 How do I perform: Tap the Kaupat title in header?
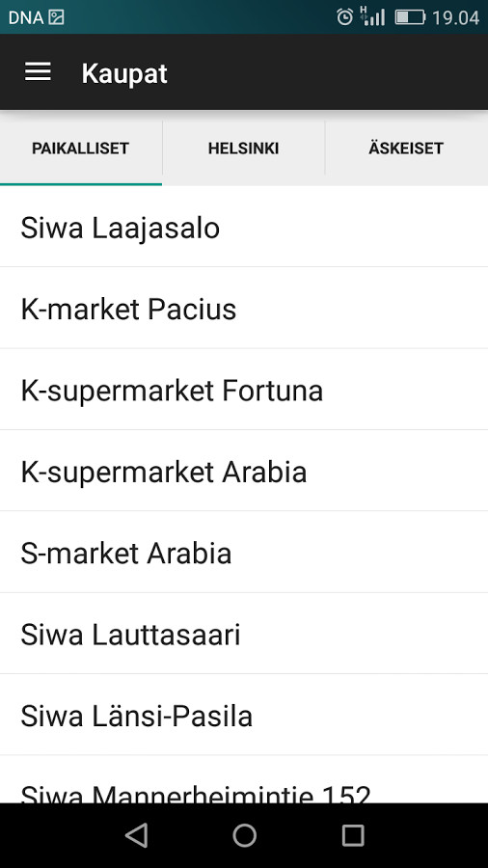124,73
